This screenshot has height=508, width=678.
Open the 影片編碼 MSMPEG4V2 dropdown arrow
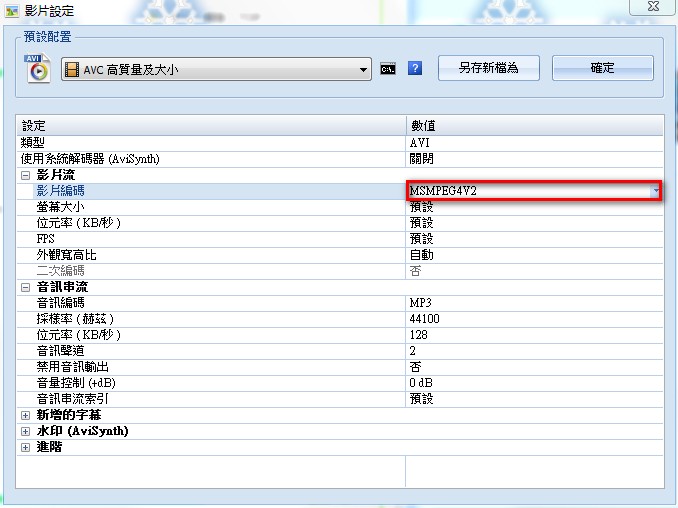[656, 191]
